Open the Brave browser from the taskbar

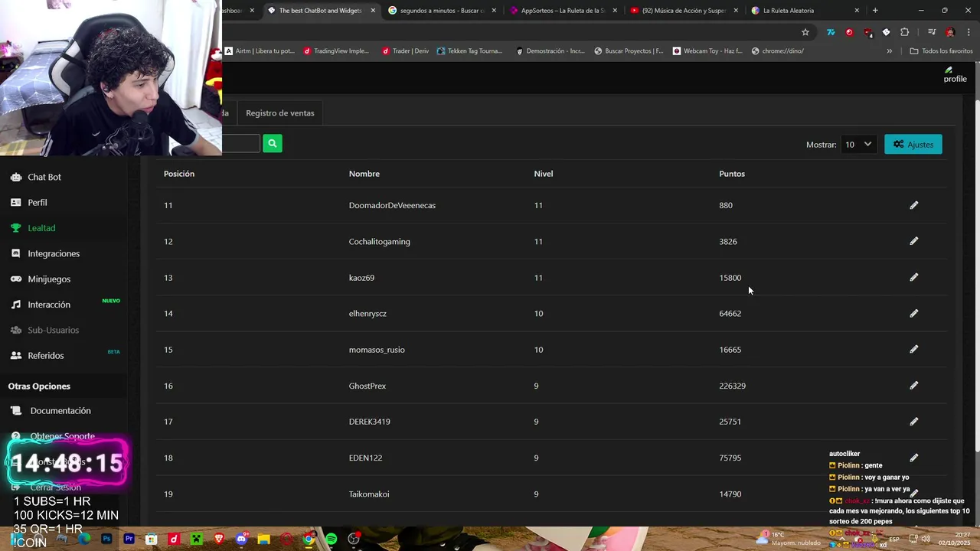point(219,539)
